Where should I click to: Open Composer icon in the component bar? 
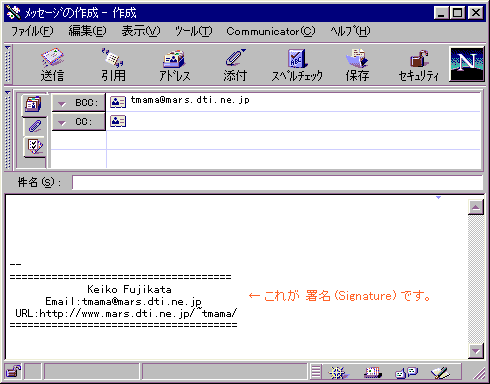pos(440,372)
